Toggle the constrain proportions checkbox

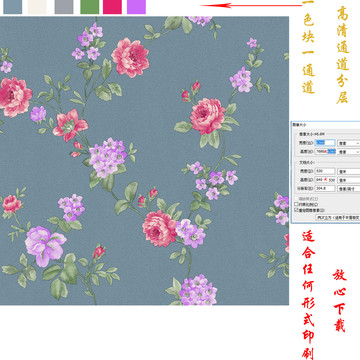click(296, 204)
